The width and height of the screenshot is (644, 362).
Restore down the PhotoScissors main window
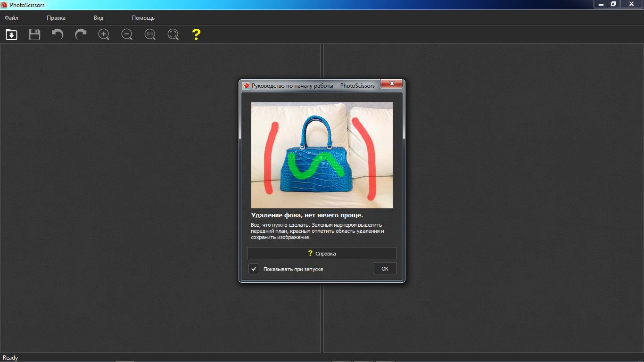613,4
